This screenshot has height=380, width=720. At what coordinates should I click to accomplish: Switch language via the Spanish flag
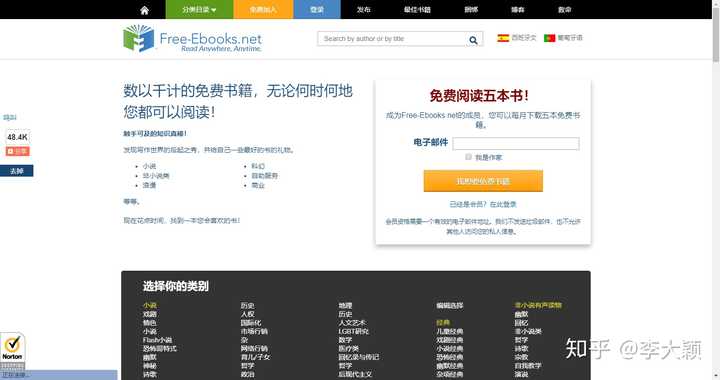tap(503, 38)
